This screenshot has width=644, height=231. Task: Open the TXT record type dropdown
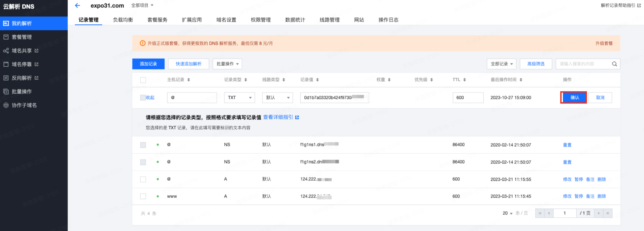pos(239,97)
